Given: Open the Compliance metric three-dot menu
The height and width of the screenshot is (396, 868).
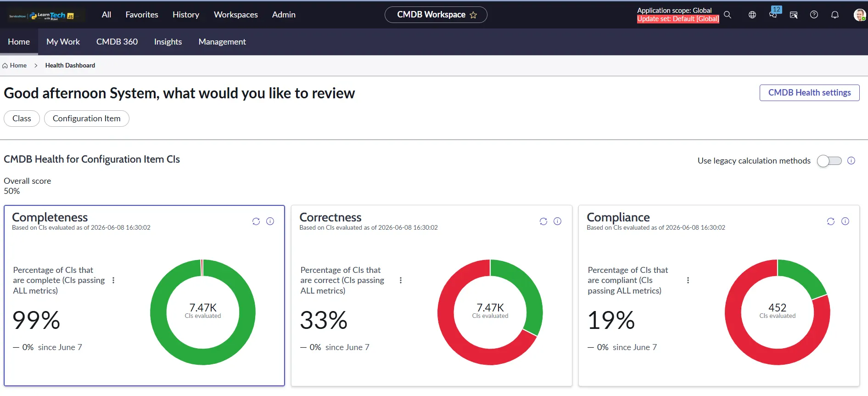Looking at the screenshot, I should pos(688,280).
